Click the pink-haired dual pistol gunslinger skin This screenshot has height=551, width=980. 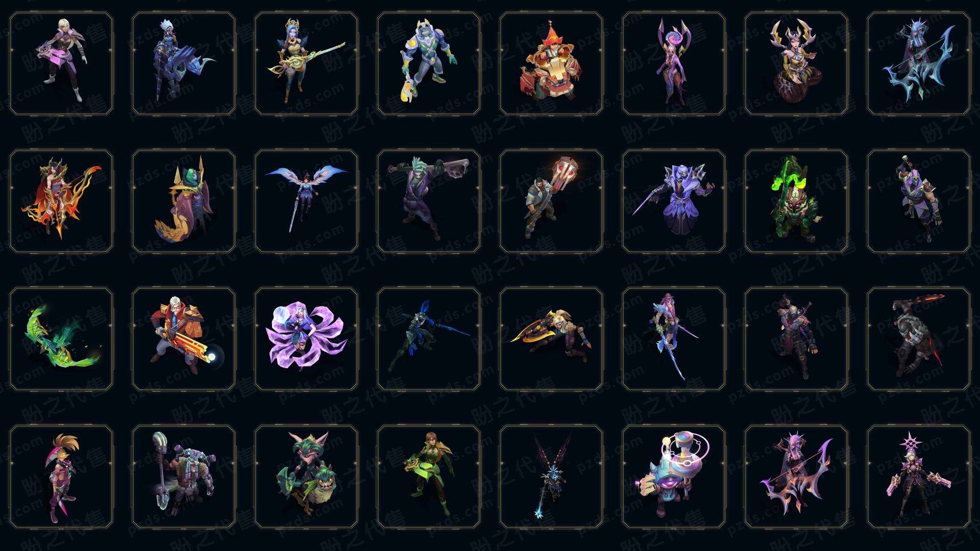[919, 477]
